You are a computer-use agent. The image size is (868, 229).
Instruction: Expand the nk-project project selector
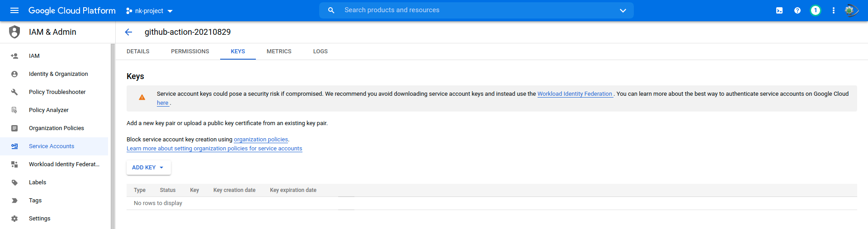(x=149, y=11)
